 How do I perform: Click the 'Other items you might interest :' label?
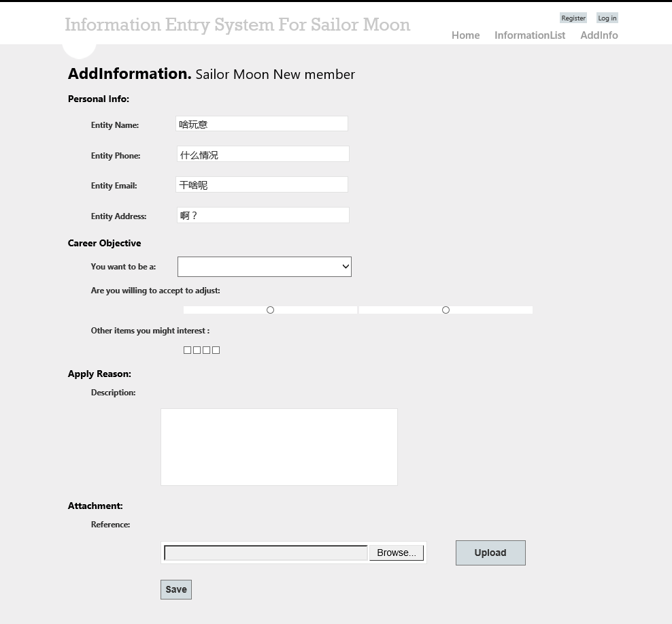point(150,331)
